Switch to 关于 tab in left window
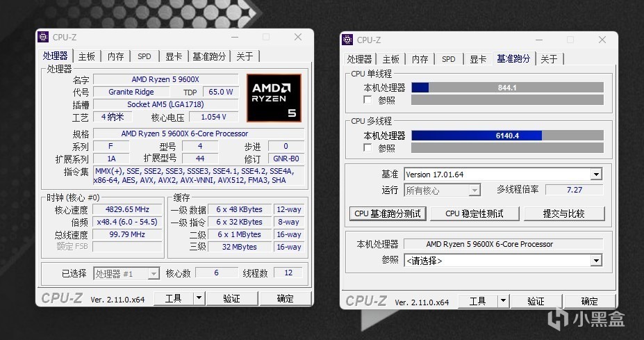This screenshot has height=340, width=644. tap(245, 56)
